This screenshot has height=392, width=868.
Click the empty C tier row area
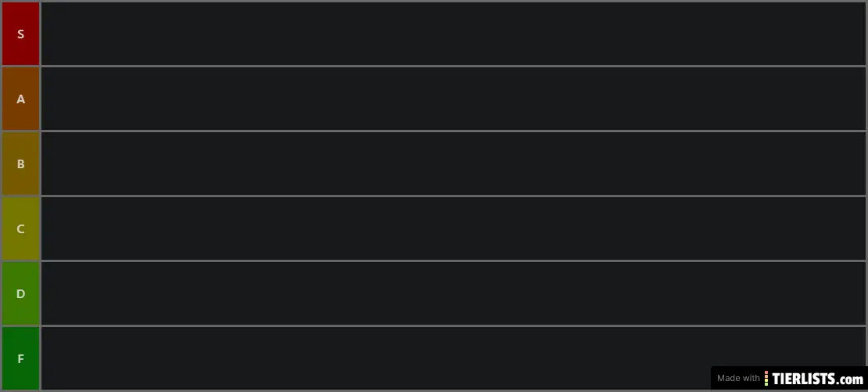tap(452, 228)
